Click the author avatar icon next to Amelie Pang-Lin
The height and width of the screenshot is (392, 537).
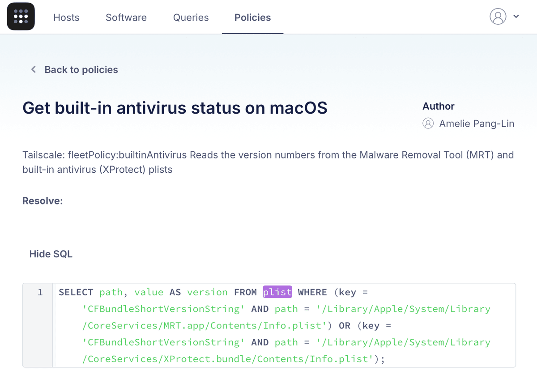coord(428,124)
